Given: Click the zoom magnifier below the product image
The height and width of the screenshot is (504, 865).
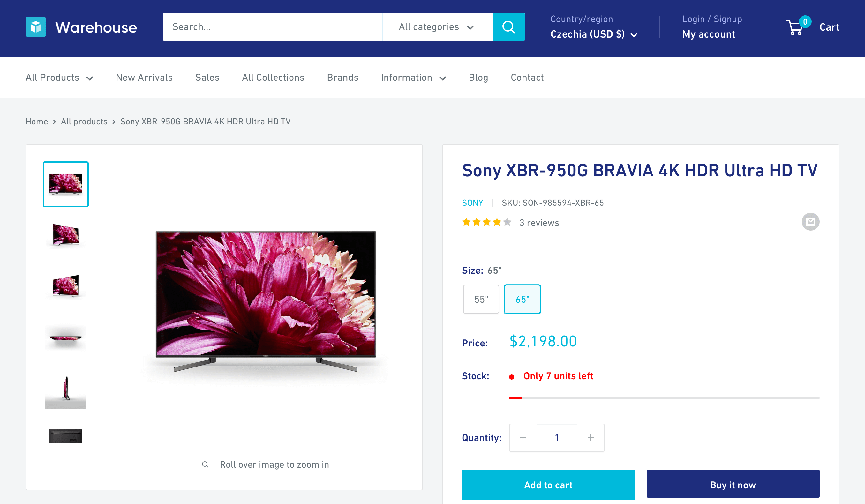Looking at the screenshot, I should click(205, 464).
